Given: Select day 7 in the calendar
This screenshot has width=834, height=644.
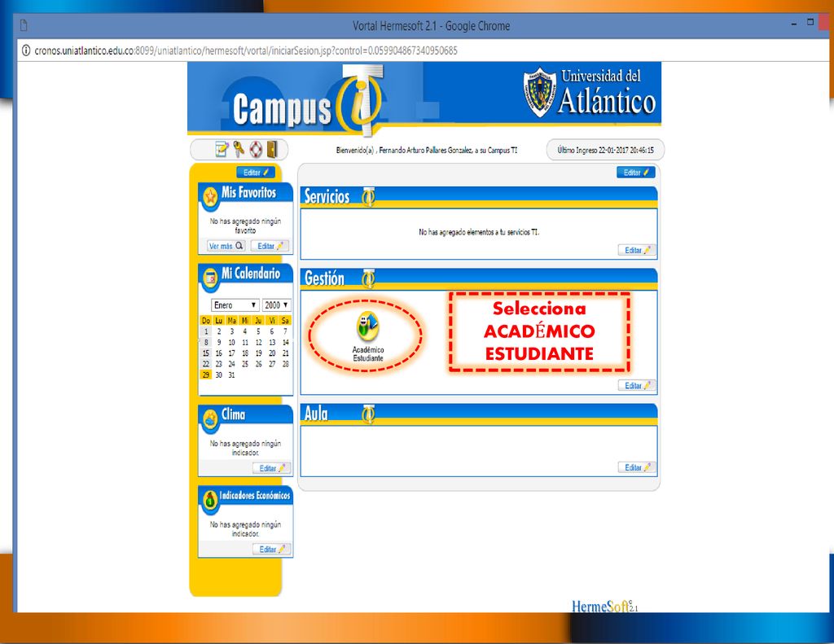Looking at the screenshot, I should pos(285,331).
